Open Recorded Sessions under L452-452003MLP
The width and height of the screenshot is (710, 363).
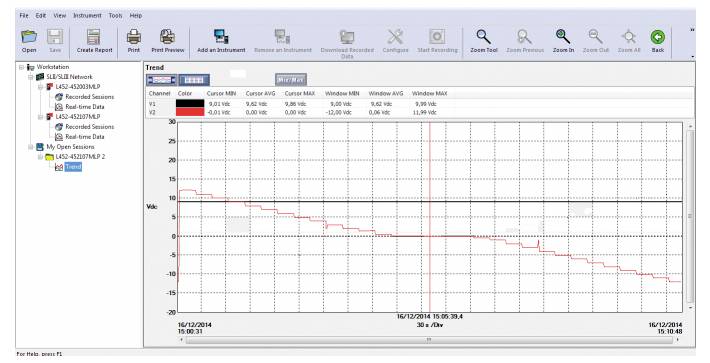(89, 97)
